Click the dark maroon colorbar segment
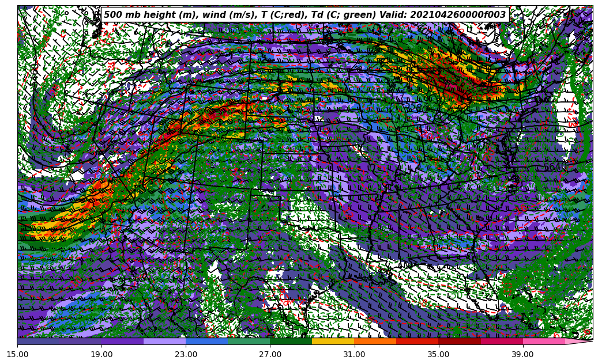 click(459, 341)
